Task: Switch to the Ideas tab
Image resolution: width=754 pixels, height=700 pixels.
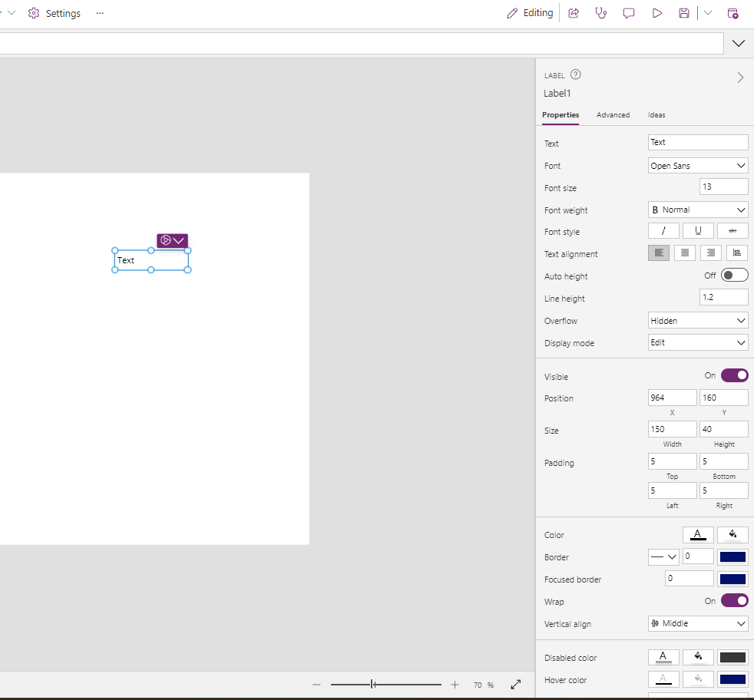Action: pos(656,115)
